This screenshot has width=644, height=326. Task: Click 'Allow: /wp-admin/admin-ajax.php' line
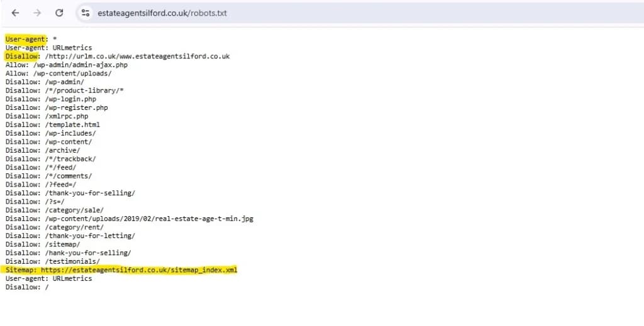(x=67, y=65)
